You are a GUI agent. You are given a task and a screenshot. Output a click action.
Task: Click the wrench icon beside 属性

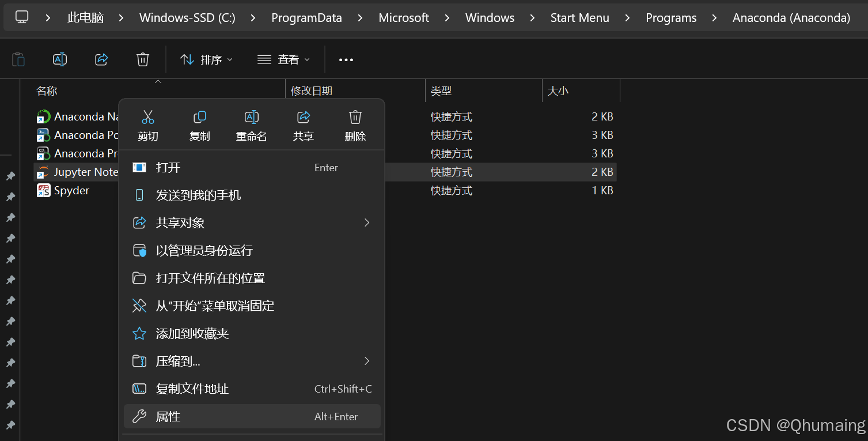(x=139, y=416)
